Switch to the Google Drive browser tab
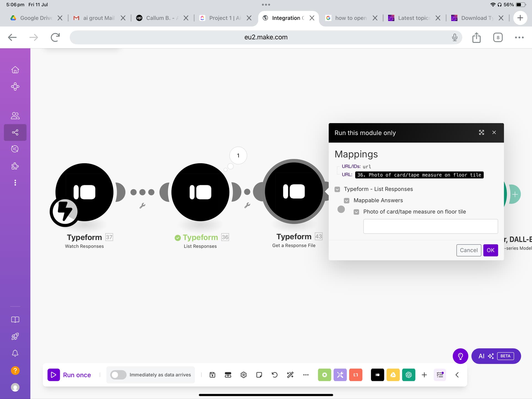 (x=31, y=18)
